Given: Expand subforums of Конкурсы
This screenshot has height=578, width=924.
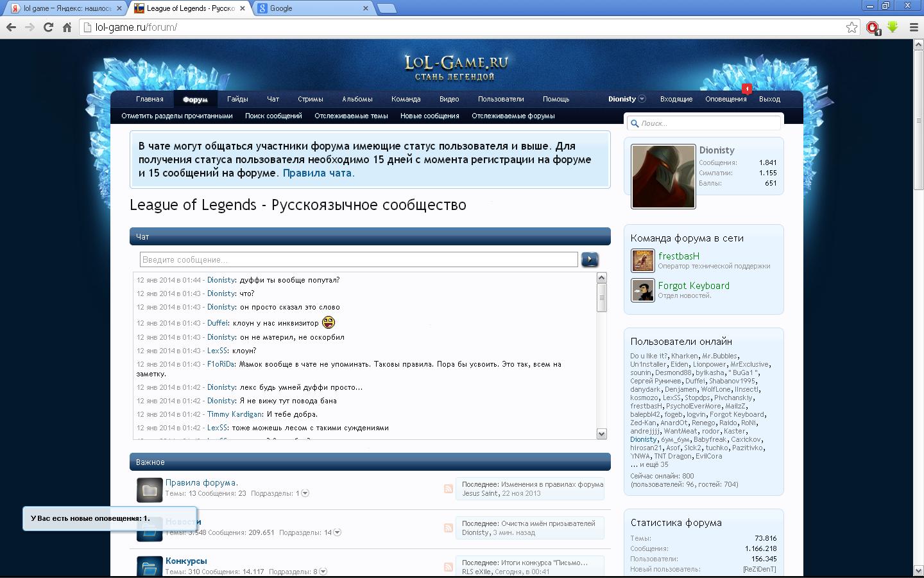Looking at the screenshot, I should pyautogui.click(x=323, y=572).
